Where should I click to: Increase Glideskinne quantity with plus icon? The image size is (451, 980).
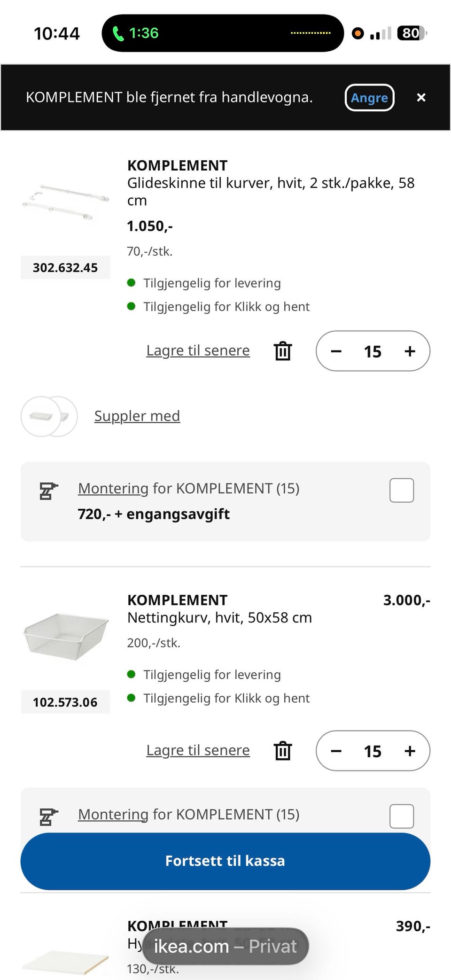[410, 351]
